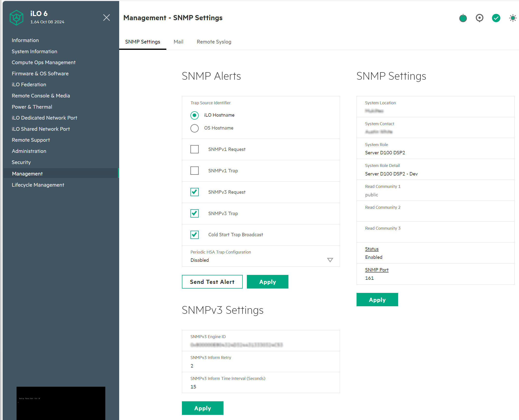Edit the System Role Detail field
This screenshot has width=519, height=420.
click(x=435, y=170)
